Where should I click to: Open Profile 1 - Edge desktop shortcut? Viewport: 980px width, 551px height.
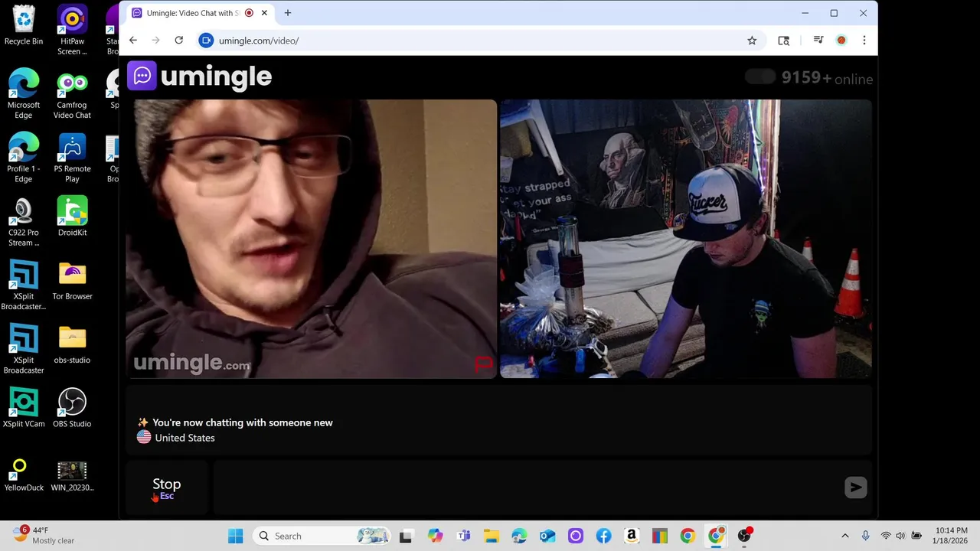tap(24, 158)
